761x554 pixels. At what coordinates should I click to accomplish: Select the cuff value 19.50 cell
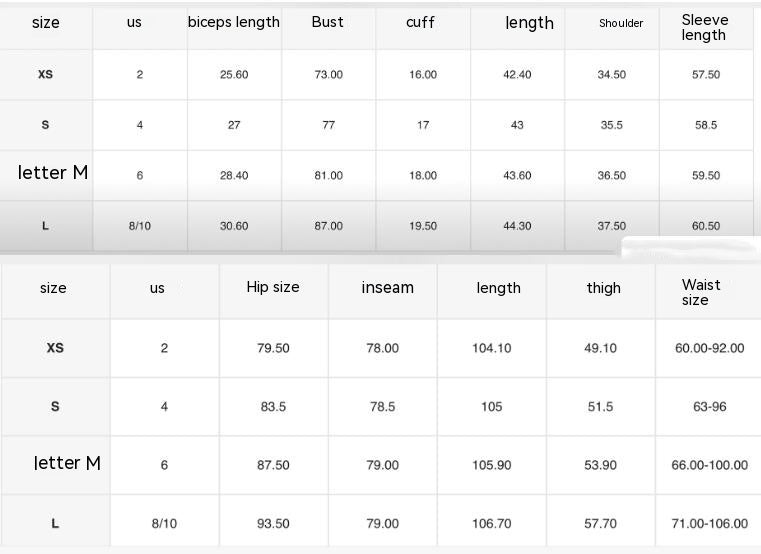[x=423, y=226]
